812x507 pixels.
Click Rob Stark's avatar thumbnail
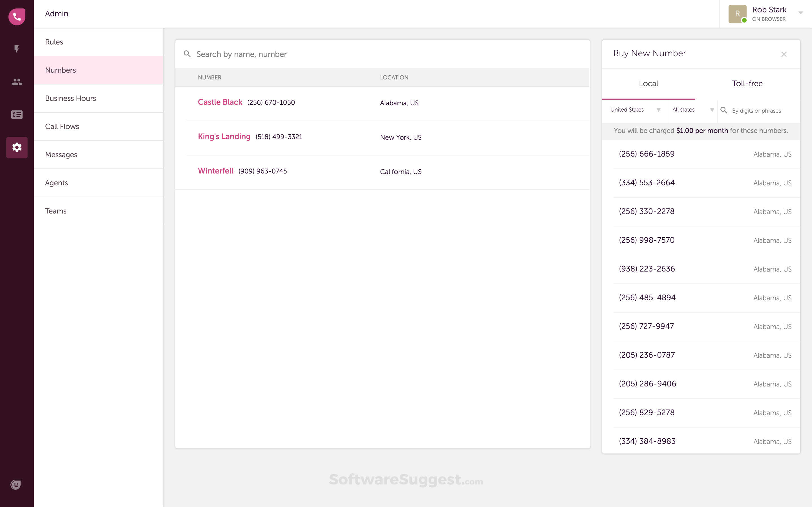click(737, 14)
